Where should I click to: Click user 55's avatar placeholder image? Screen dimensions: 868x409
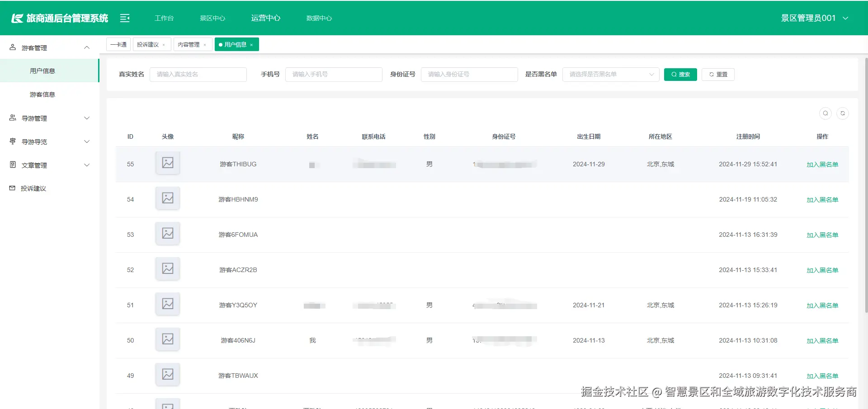167,163
